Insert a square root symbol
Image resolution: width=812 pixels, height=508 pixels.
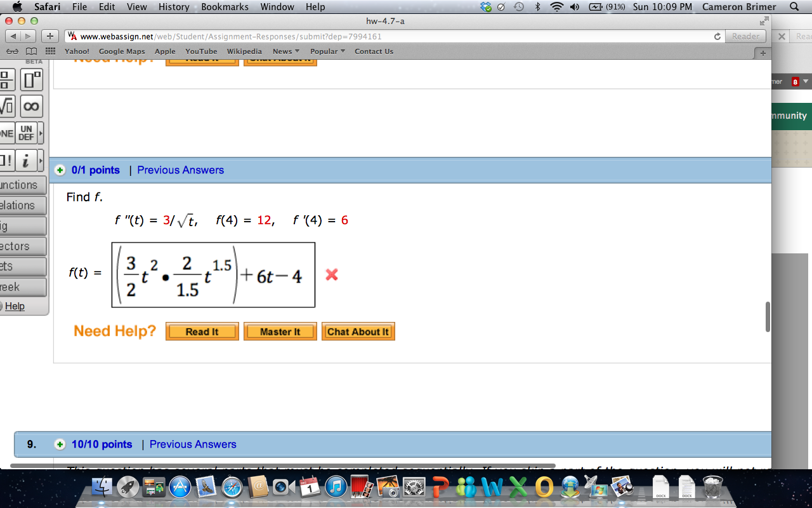pyautogui.click(x=5, y=105)
